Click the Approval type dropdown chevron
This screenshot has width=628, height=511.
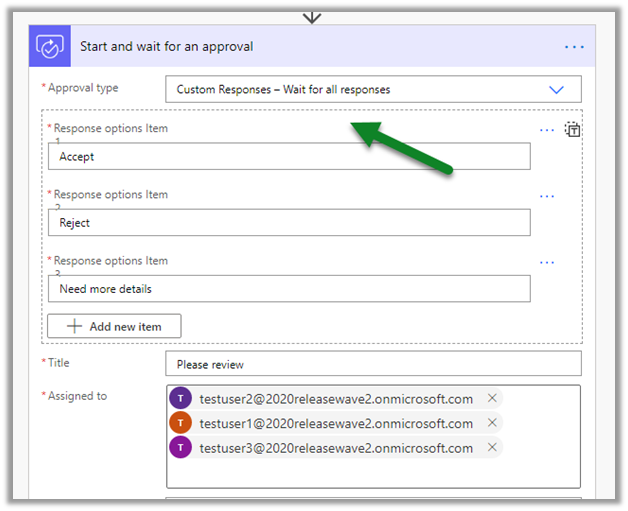(x=557, y=90)
